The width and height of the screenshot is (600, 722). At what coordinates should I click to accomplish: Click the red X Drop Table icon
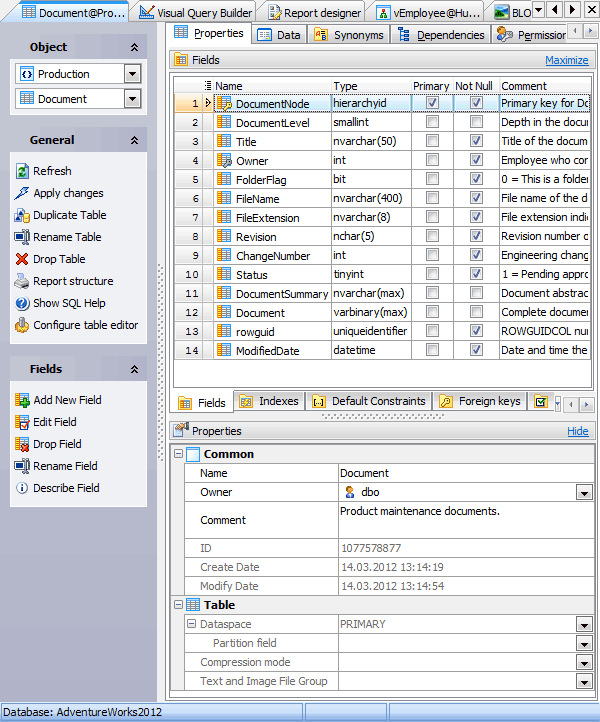(22, 259)
